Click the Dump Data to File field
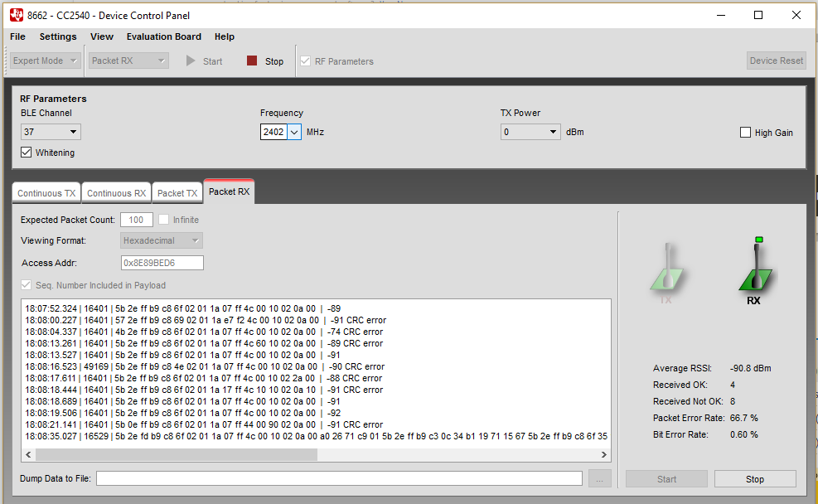 coord(339,478)
